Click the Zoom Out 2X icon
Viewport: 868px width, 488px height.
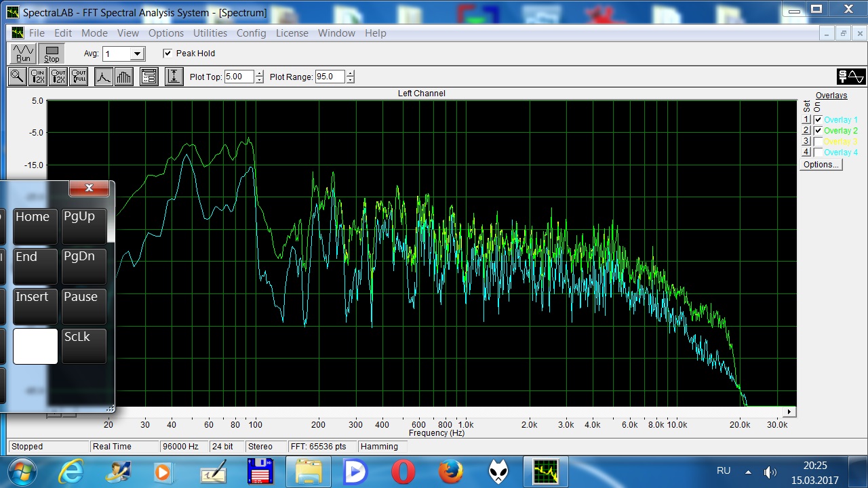(58, 77)
